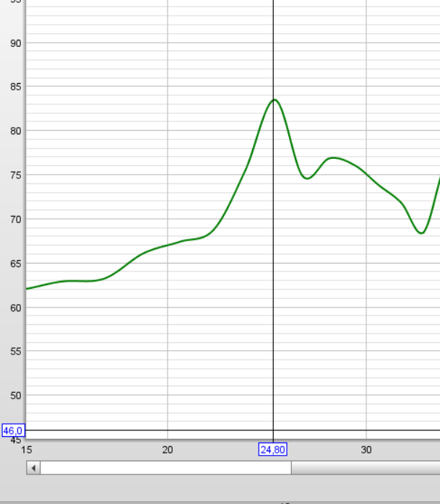Image resolution: width=440 pixels, height=504 pixels.
Task: Click the 46,0 level cursor readout
Action: [x=13, y=430]
